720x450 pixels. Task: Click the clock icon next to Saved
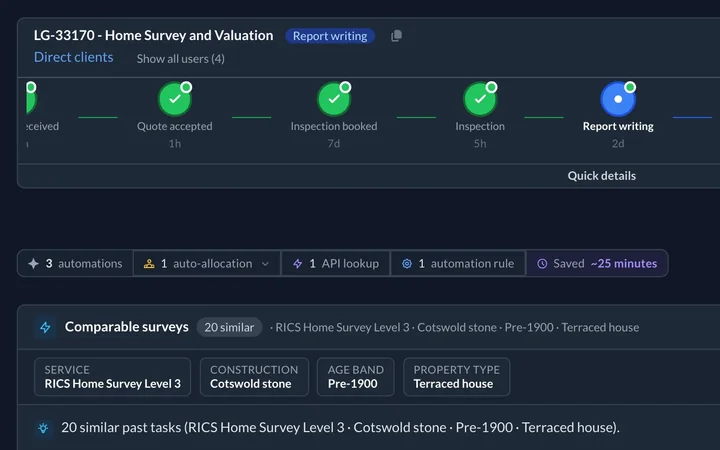542,264
